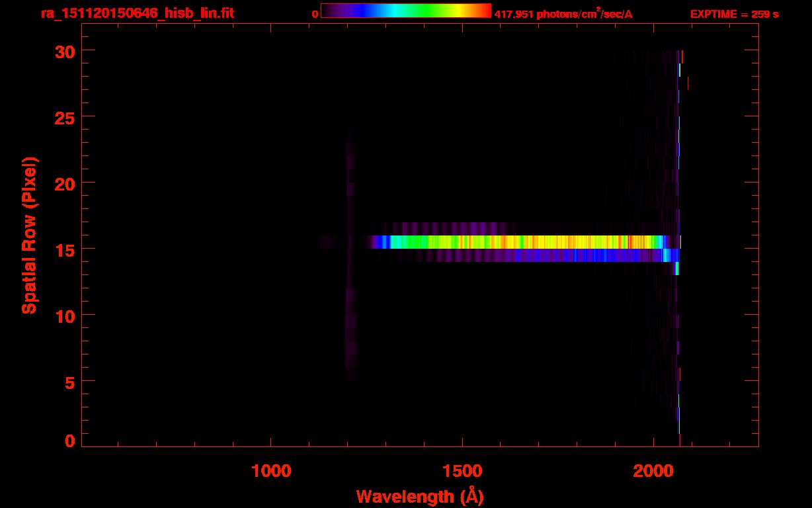Click the EXPTIME = 259 s text

pyautogui.click(x=734, y=14)
